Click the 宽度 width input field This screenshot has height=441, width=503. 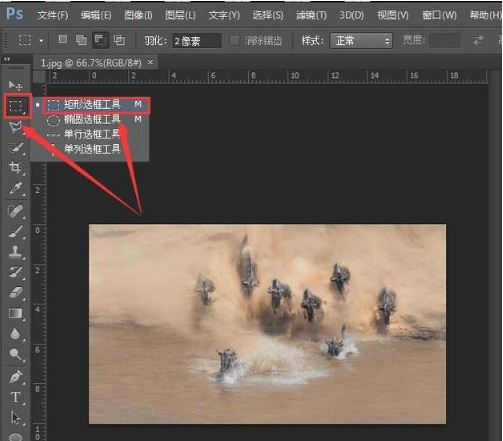click(x=444, y=41)
